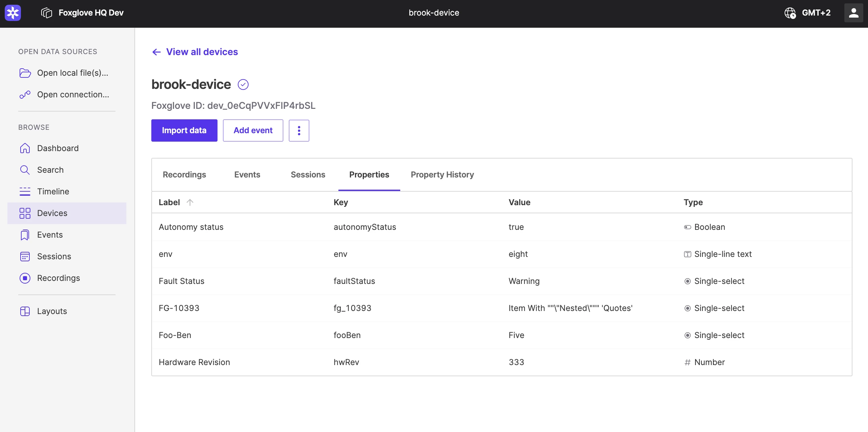Open the three-dot more actions menu
Image resolution: width=868 pixels, height=432 pixels.
[x=299, y=130]
